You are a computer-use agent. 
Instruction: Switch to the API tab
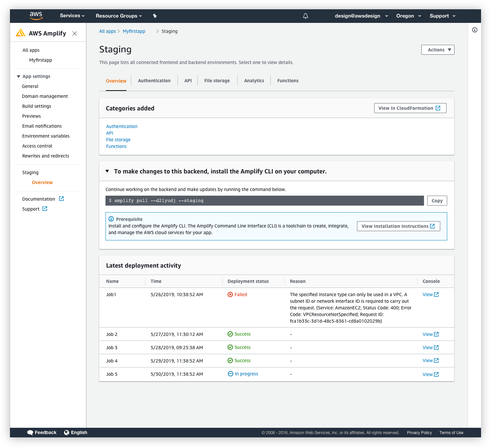[188, 81]
